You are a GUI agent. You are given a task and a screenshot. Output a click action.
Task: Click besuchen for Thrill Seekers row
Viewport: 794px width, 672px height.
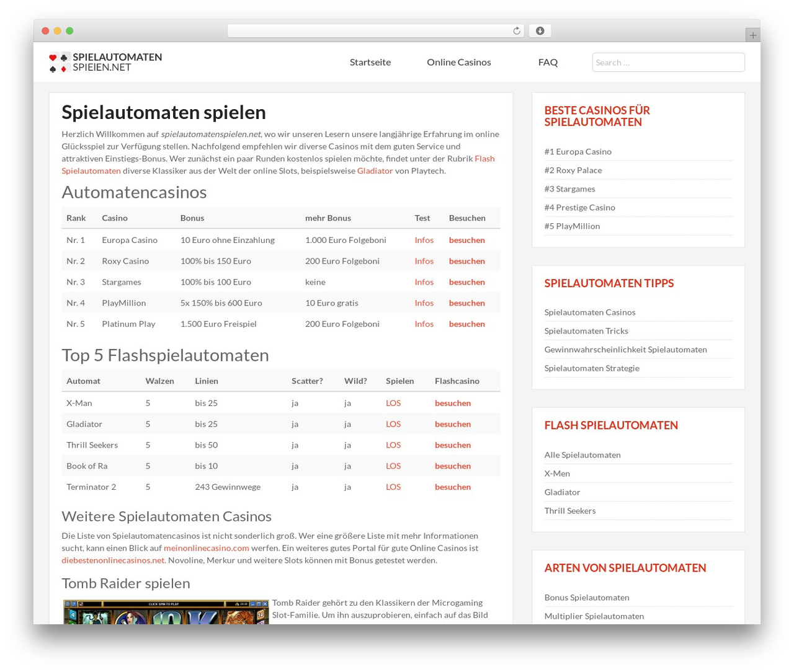453,445
